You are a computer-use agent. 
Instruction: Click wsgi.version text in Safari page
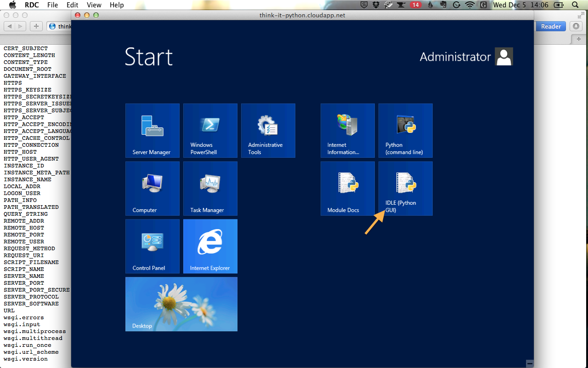[26, 359]
